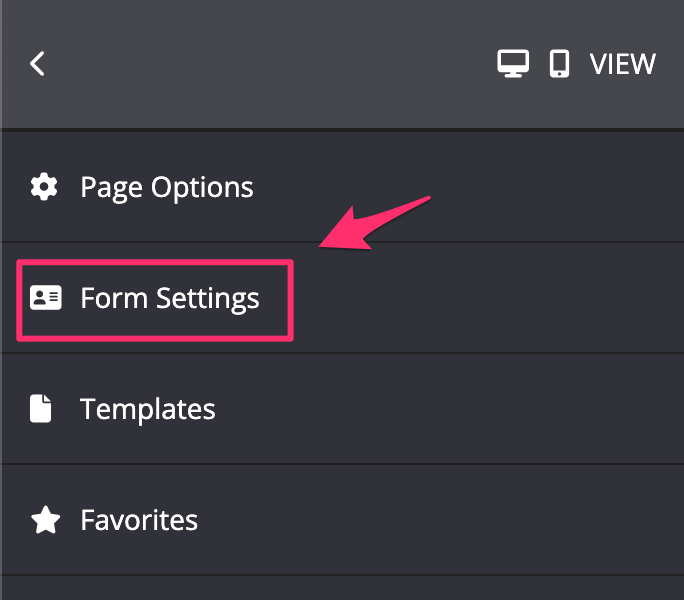Screen dimensions: 684x600
Task: Click the Page Options gear icon
Action: coord(44,187)
